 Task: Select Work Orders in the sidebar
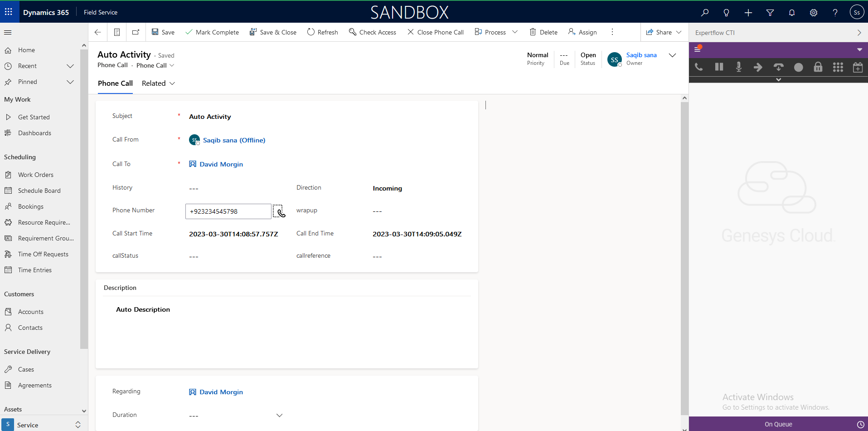[35, 175]
